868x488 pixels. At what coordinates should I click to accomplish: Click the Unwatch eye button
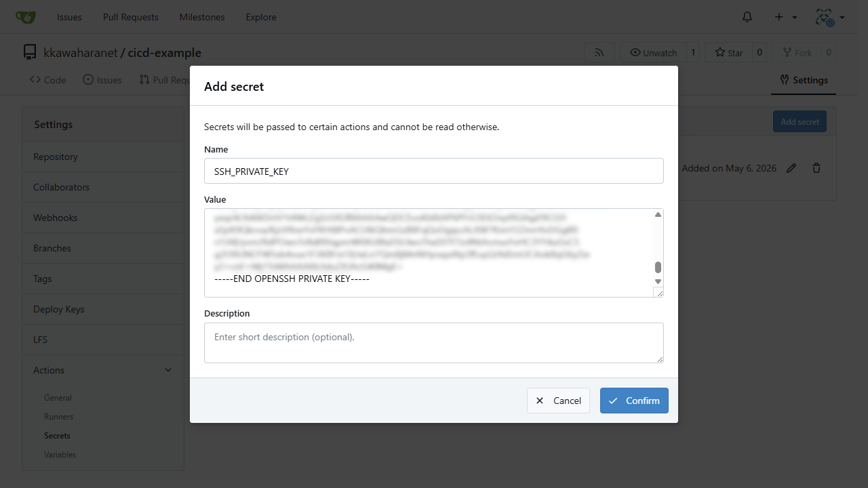653,53
